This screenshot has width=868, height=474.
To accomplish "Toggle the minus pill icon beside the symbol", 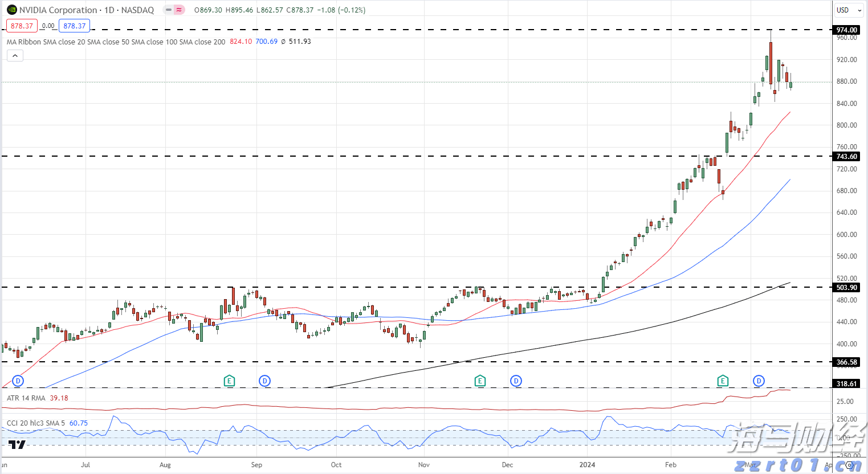I will click(168, 10).
